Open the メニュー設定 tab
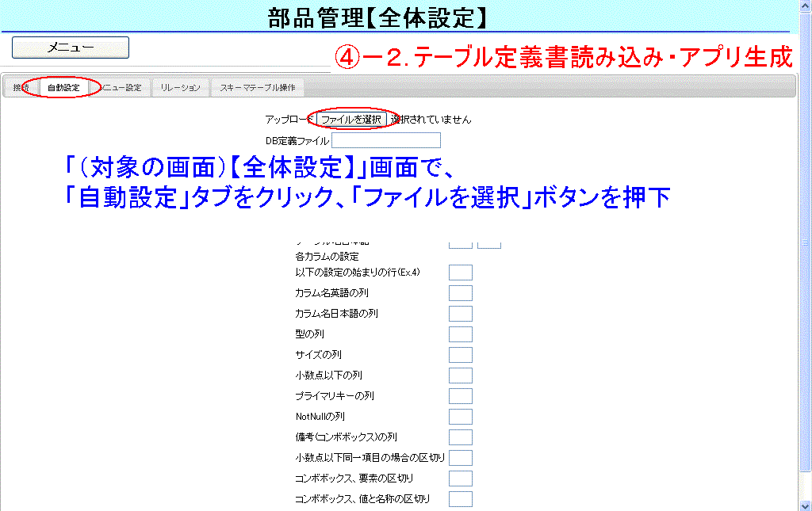Image resolution: width=812 pixels, height=511 pixels. tap(121, 88)
